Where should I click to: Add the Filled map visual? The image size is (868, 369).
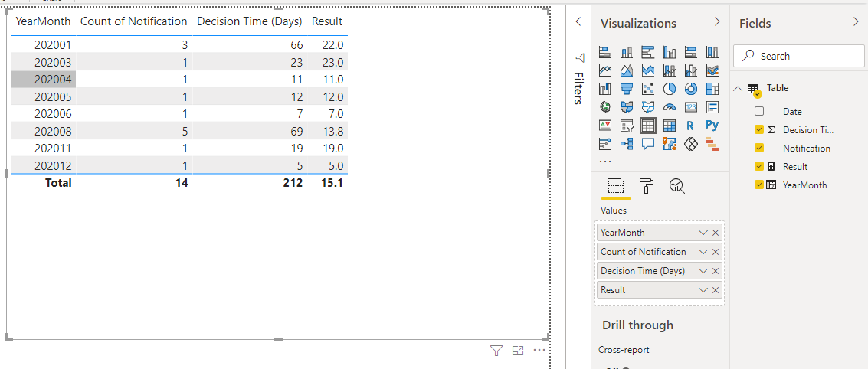click(x=626, y=106)
